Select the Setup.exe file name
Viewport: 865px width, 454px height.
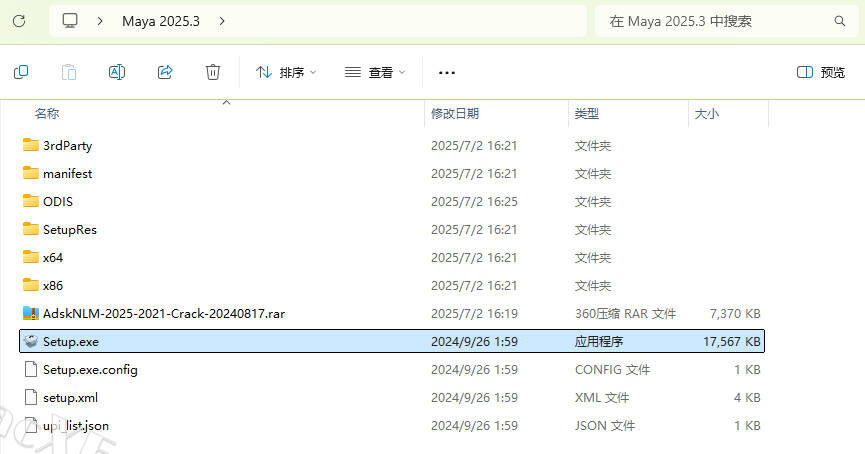71,342
